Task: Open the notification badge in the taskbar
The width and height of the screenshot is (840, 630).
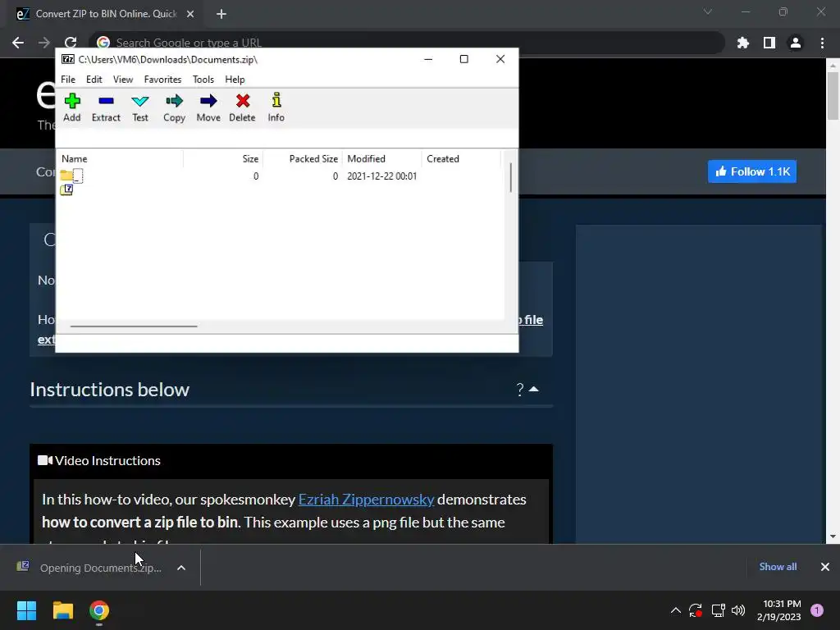Action: point(817,610)
